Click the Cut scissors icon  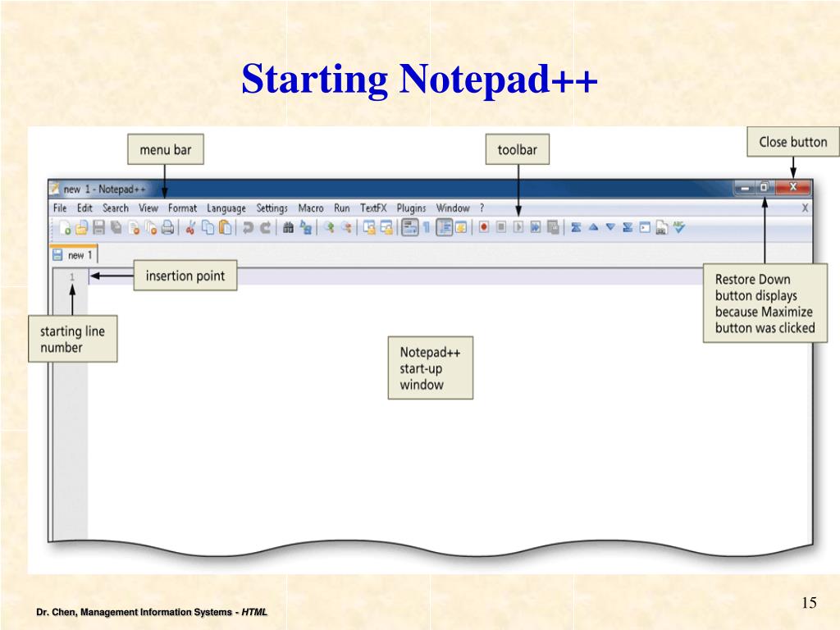point(189,228)
